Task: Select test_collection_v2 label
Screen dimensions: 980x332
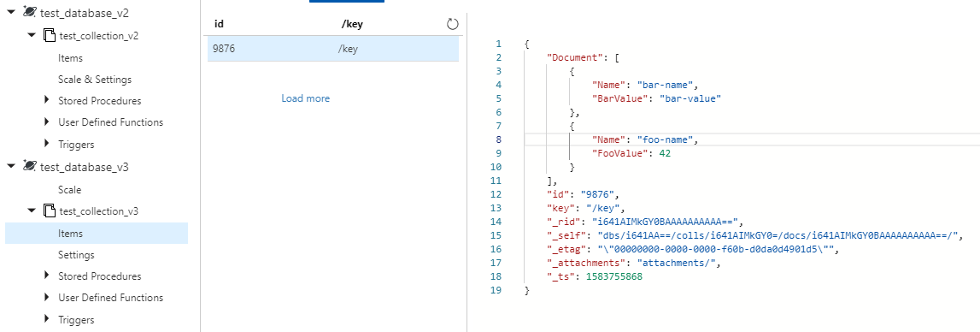Action: [x=99, y=36]
